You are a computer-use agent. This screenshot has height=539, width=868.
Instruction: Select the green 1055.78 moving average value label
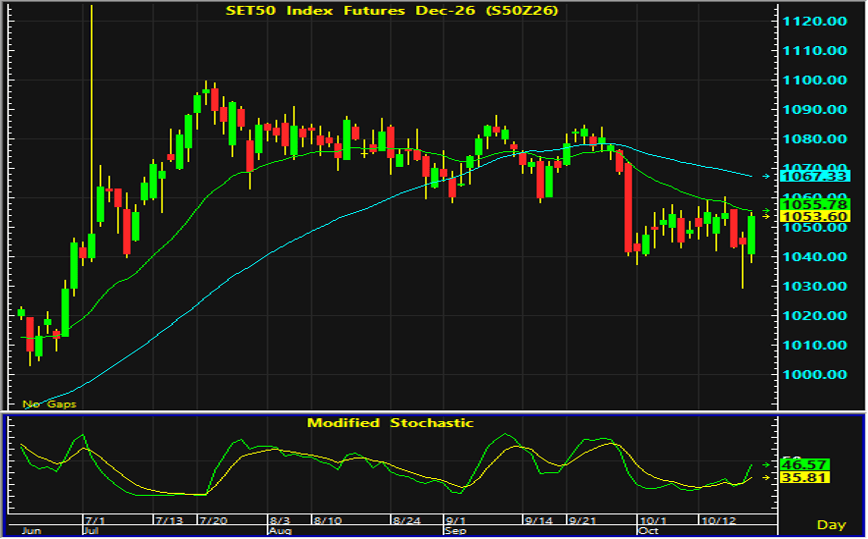(814, 204)
